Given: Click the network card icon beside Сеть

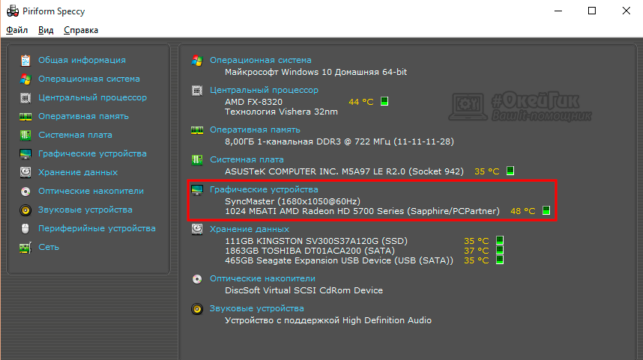Looking at the screenshot, I should click(x=25, y=247).
